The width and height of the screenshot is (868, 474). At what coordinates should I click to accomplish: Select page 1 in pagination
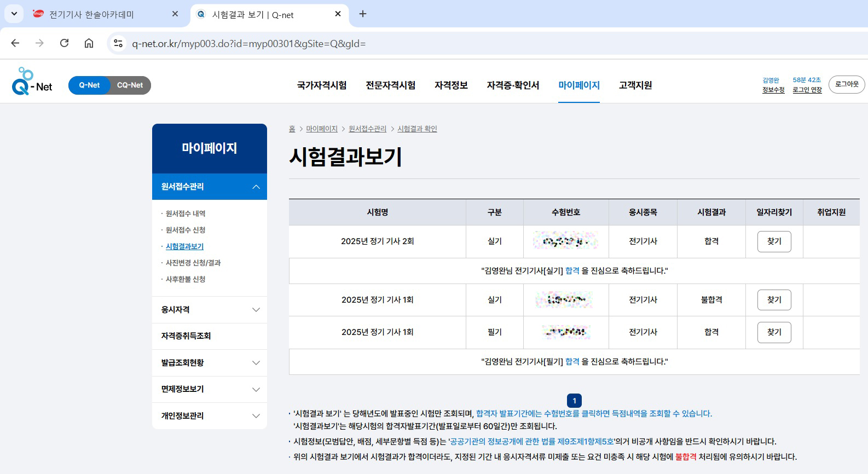[574, 401]
